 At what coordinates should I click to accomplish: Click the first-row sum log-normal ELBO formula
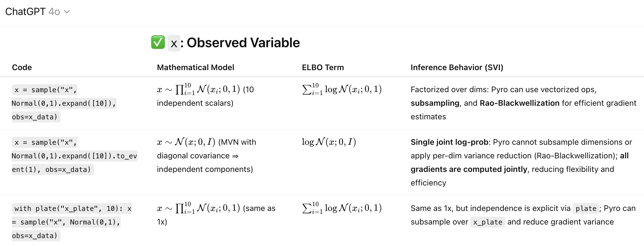(x=342, y=89)
